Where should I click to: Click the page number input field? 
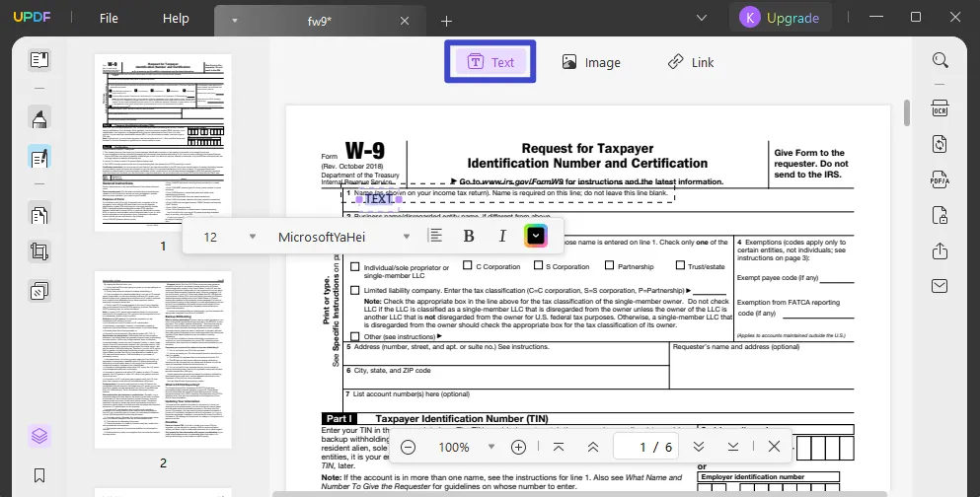(x=646, y=447)
